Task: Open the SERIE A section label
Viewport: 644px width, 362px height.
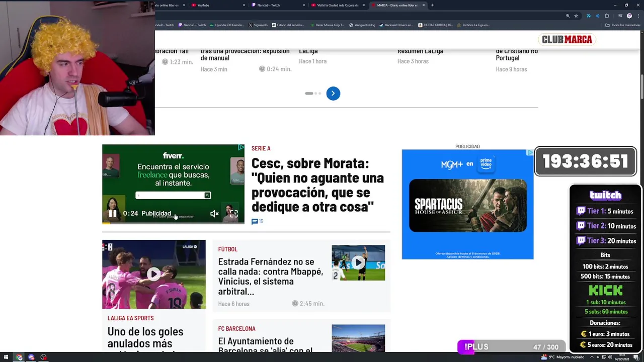Action: (x=261, y=148)
